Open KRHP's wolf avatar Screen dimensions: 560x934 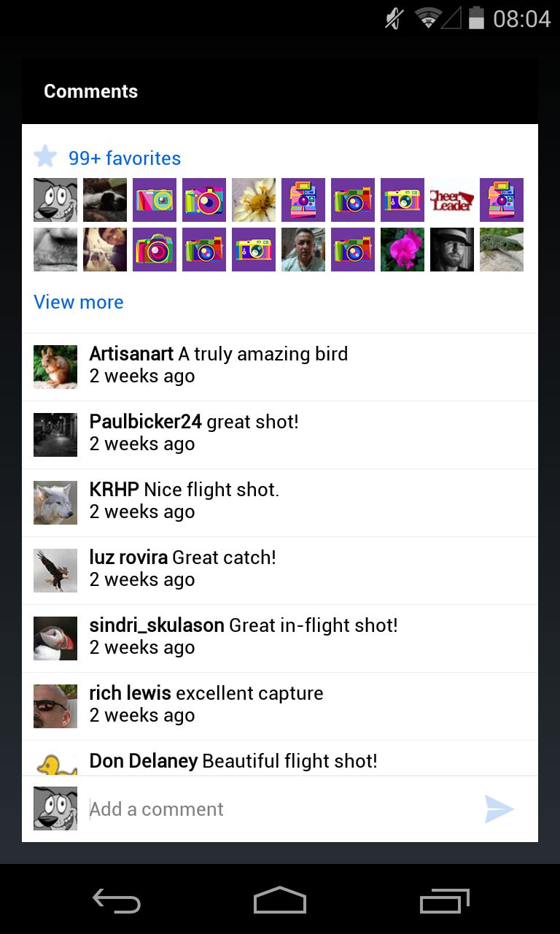click(x=55, y=503)
